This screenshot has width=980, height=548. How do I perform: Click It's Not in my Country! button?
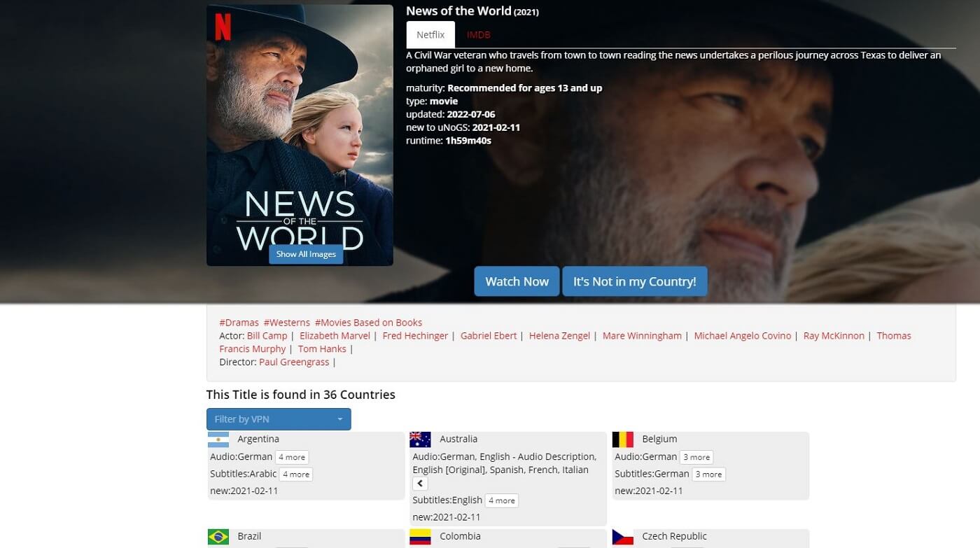coord(635,281)
